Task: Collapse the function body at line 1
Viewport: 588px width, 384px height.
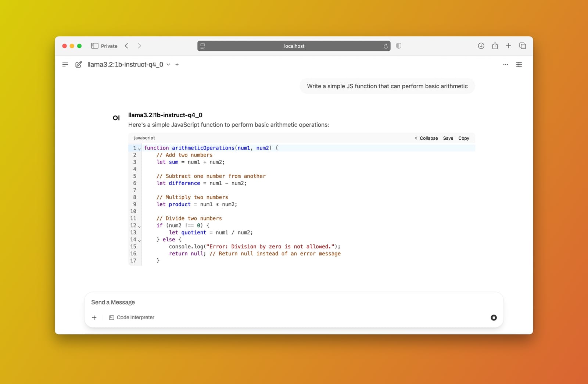Action: coord(139,148)
